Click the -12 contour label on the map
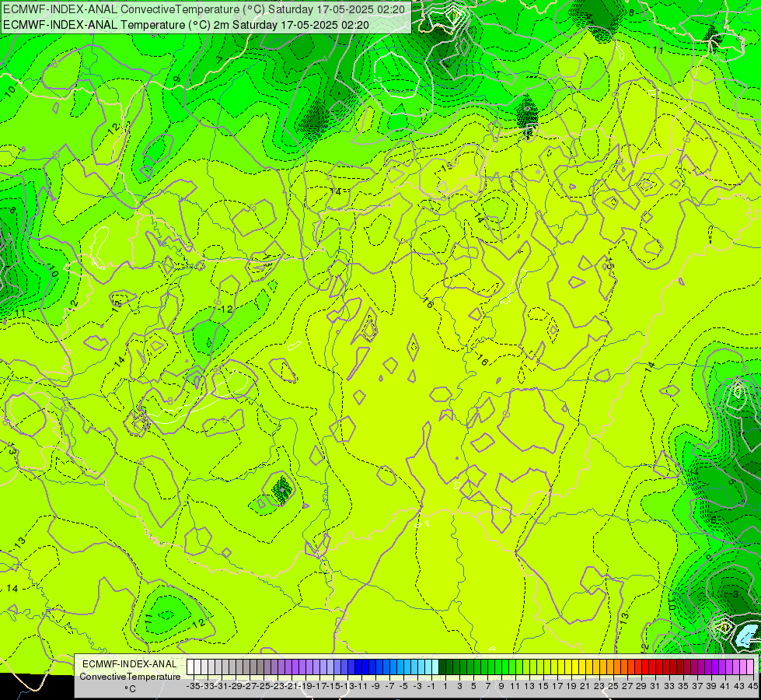Viewport: 761px width, 700px height. coord(225,309)
